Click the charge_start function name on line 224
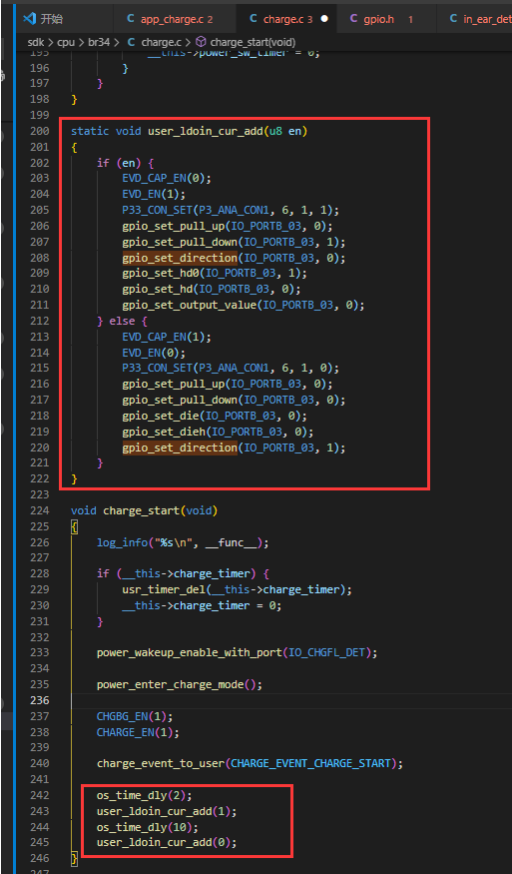512x874 pixels. tap(142, 511)
